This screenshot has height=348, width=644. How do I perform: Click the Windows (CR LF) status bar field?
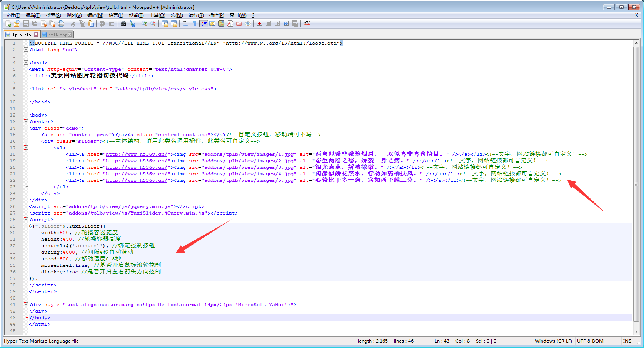click(x=553, y=341)
